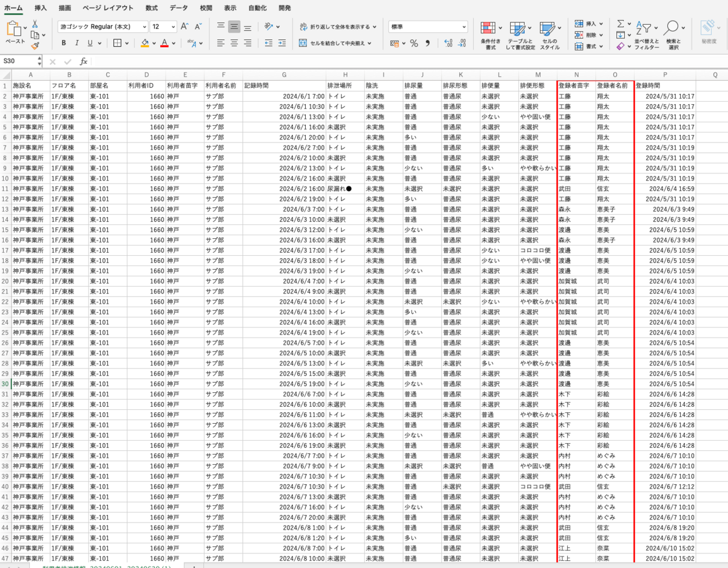Switch to the 描画 ribbon tab
Viewport: 728px width, 568px height.
pos(64,8)
